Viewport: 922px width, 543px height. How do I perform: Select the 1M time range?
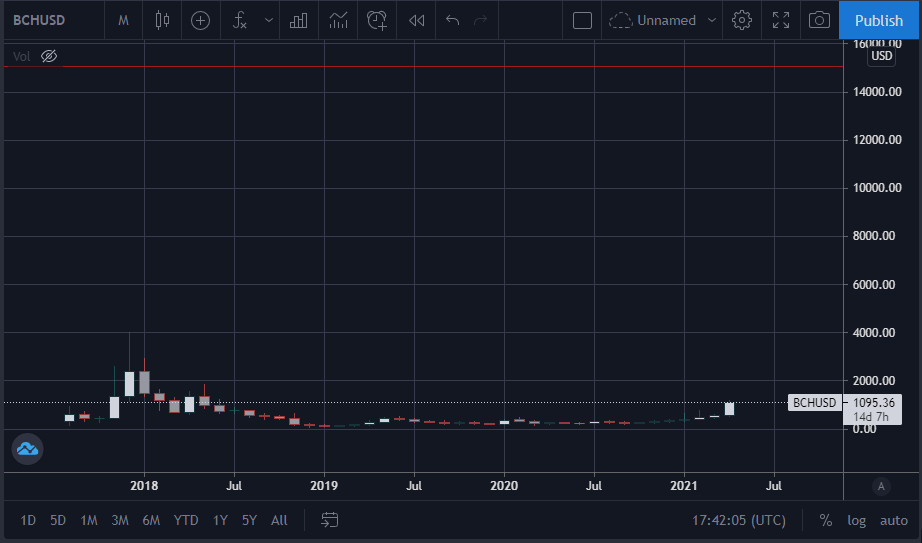tap(89, 520)
